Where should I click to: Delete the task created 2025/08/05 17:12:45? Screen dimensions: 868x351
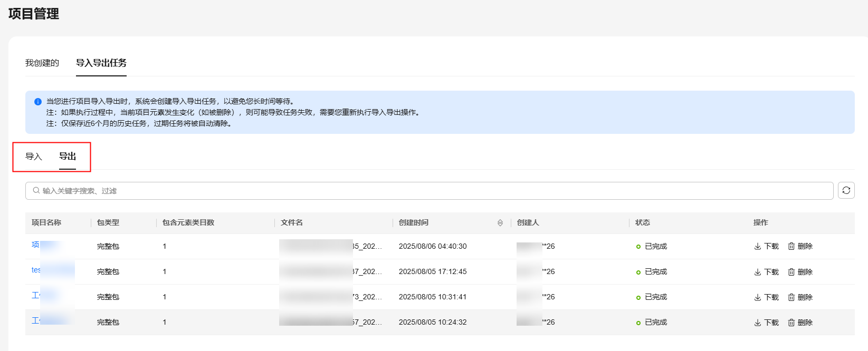800,272
